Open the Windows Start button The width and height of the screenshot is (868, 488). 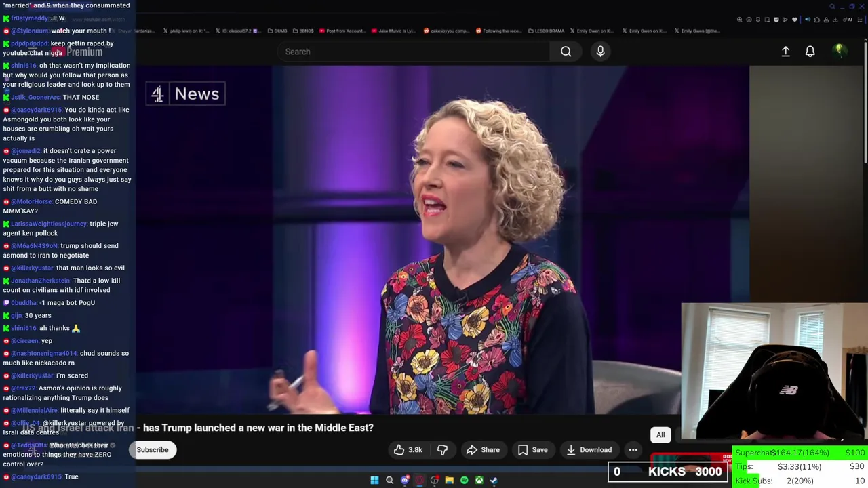tap(374, 480)
